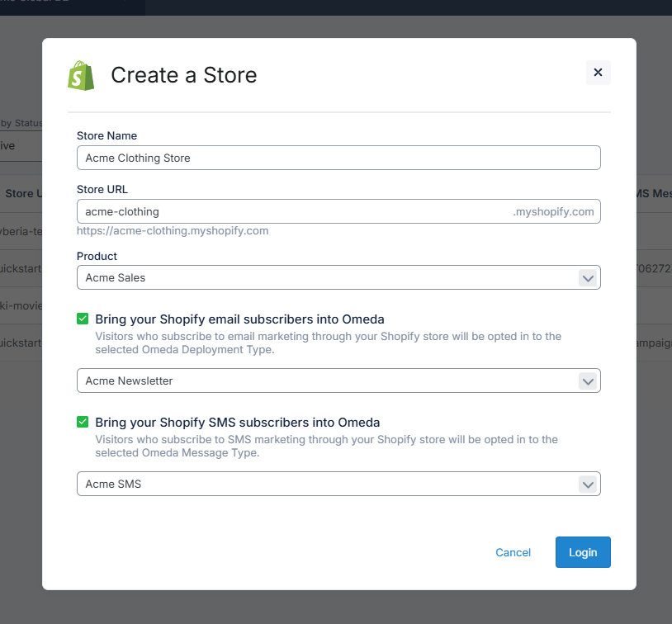Click the Product field chevron arrow
The height and width of the screenshot is (624, 672).
coord(587,278)
